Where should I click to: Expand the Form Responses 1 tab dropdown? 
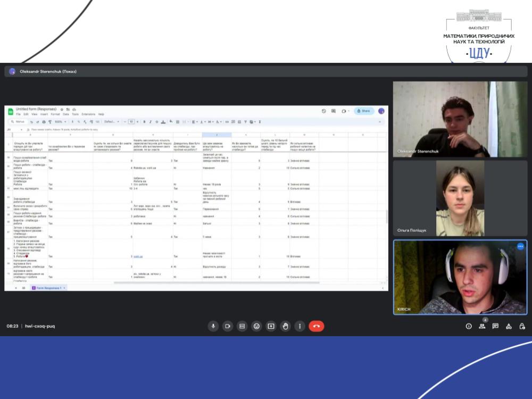tap(65, 288)
